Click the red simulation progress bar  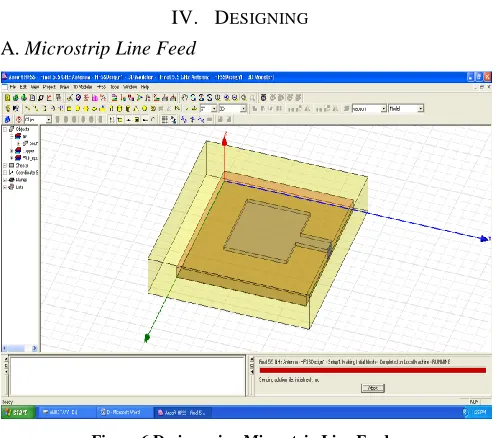click(373, 370)
